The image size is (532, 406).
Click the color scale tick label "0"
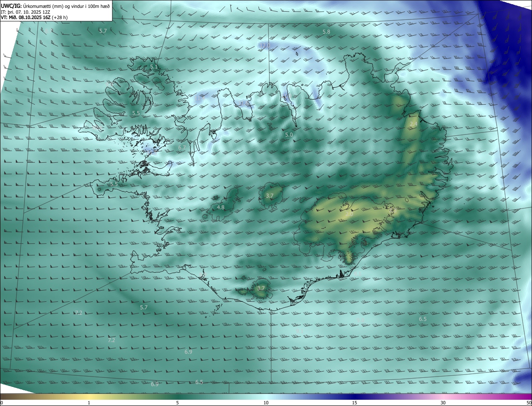[x=2, y=403]
